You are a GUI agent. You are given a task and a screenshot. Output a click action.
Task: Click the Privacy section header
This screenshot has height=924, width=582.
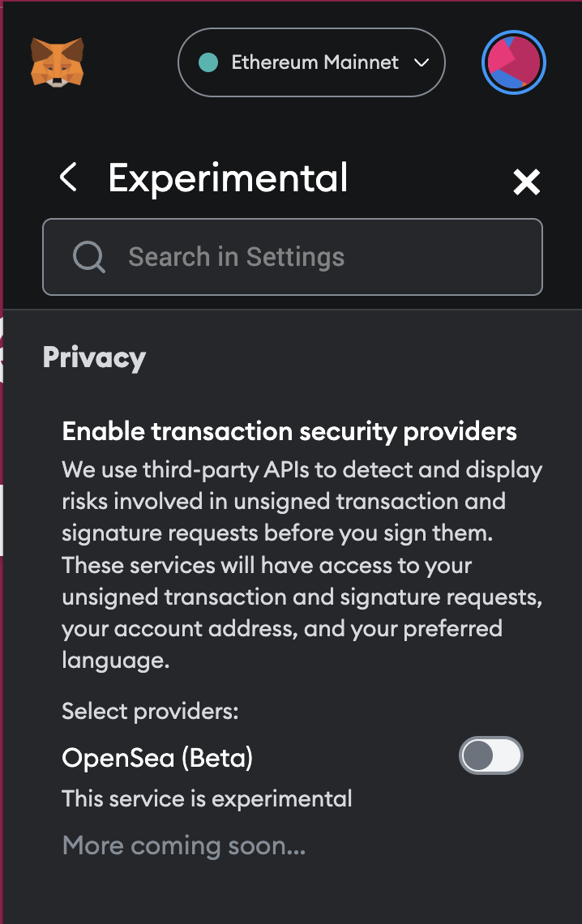pyautogui.click(x=94, y=357)
